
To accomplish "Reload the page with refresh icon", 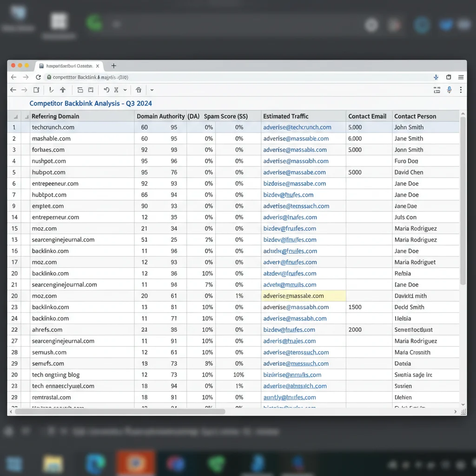I will coord(38,77).
